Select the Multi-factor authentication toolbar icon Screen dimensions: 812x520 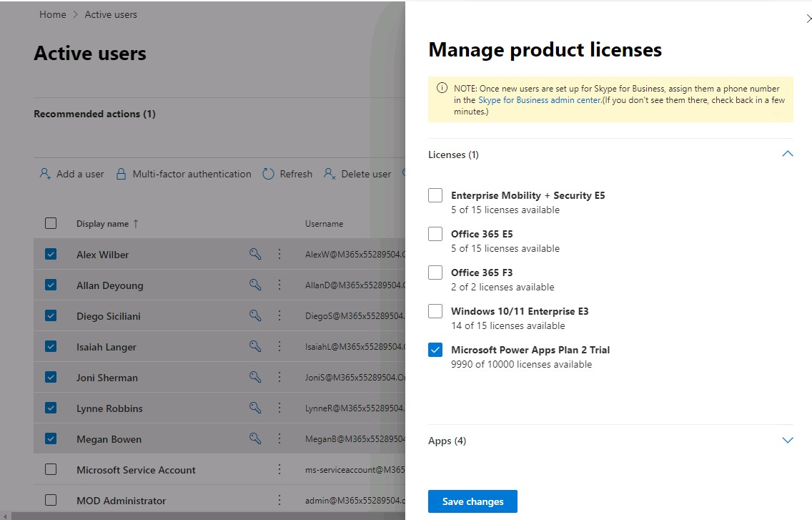[123, 173]
